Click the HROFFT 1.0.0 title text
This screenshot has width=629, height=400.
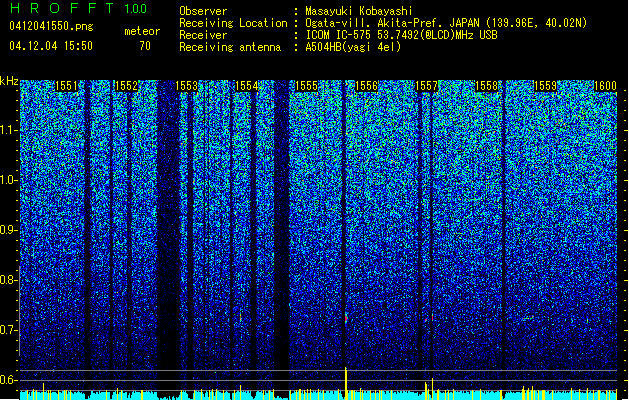pyautogui.click(x=79, y=8)
